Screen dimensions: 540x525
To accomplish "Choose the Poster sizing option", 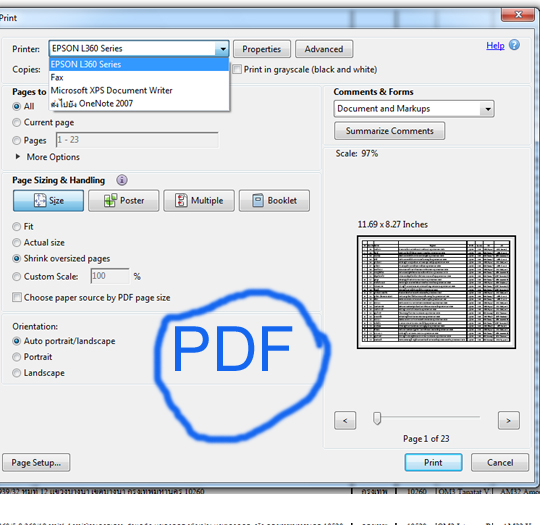I will [124, 200].
